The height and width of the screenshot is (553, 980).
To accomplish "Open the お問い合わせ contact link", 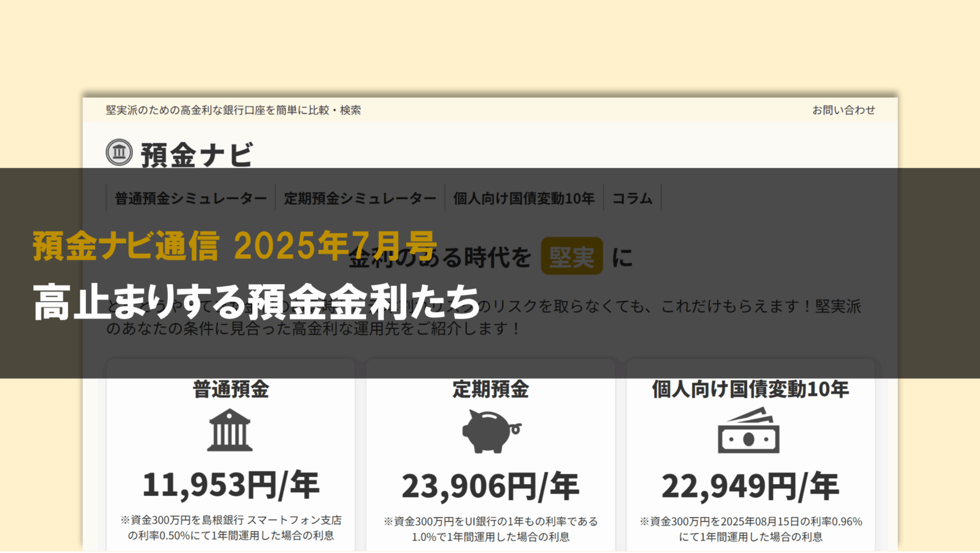I will point(843,110).
